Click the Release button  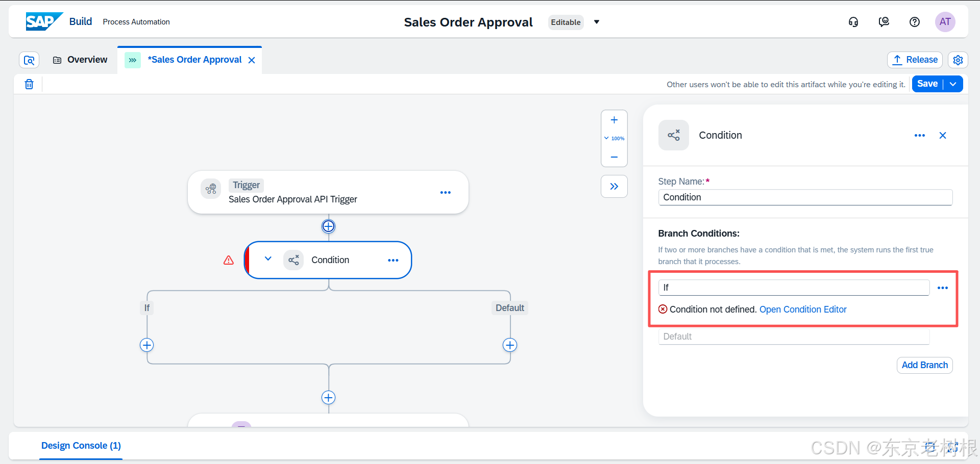tap(915, 60)
